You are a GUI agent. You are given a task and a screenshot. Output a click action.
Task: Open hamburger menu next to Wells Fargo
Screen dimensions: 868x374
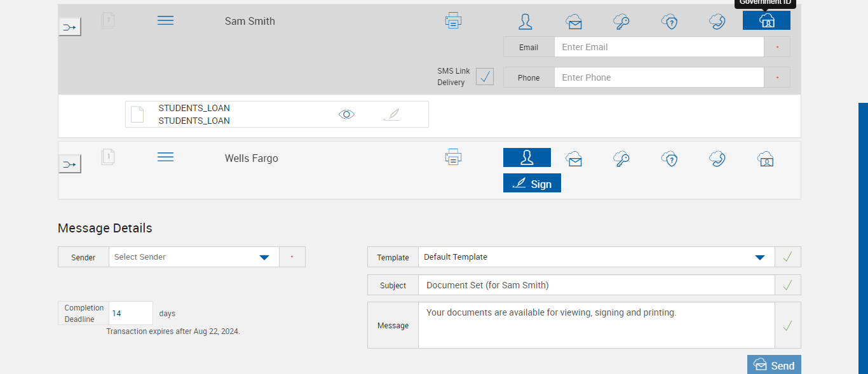(x=165, y=157)
